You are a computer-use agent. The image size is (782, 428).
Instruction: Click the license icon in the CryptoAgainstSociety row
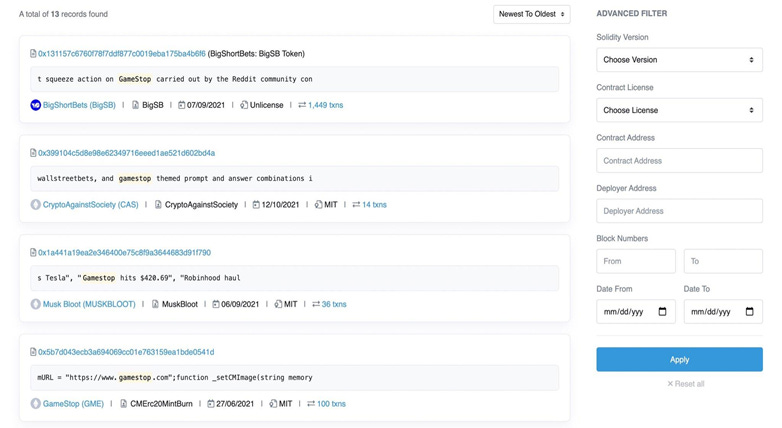318,205
